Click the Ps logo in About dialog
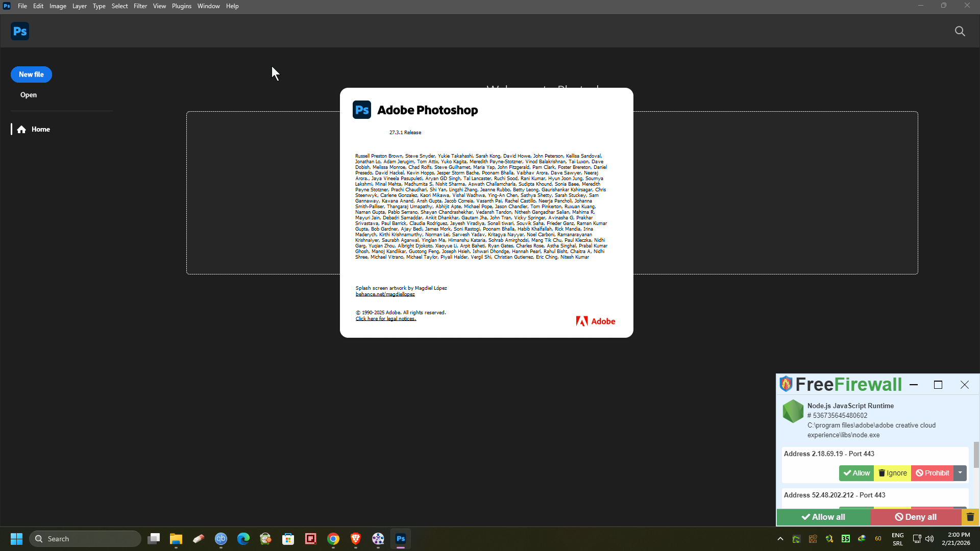Image resolution: width=980 pixels, height=551 pixels. 362,110
